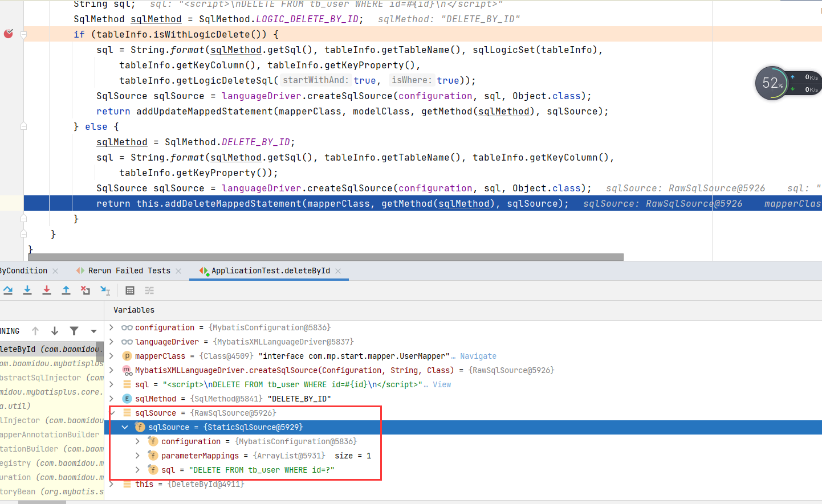The width and height of the screenshot is (822, 504).
Task: Click the enum icon beside sqlMethod
Action: [127, 399]
